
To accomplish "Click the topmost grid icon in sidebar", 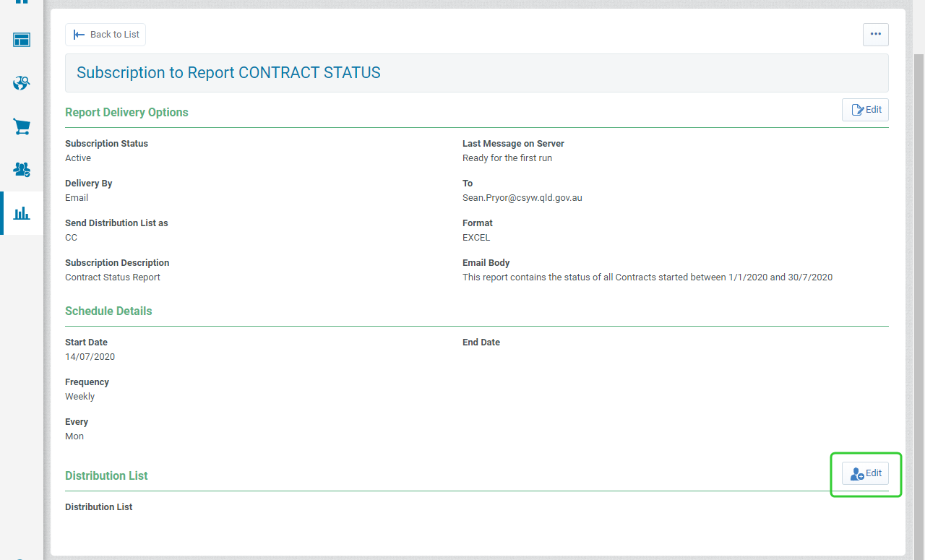I will point(21,4).
